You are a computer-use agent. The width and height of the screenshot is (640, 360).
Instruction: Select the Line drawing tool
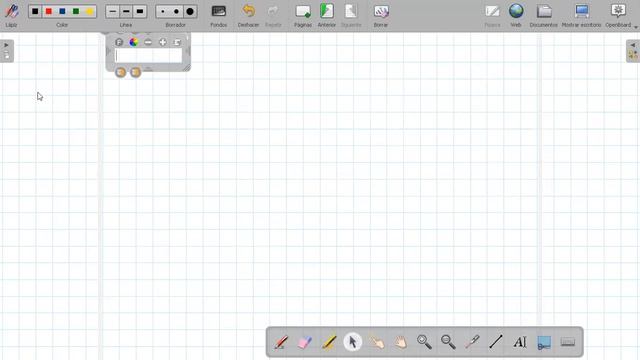(496, 342)
